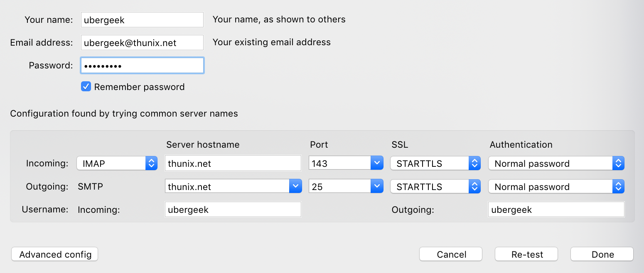The height and width of the screenshot is (273, 644).
Task: Click the outgoing username field
Action: coord(556,210)
